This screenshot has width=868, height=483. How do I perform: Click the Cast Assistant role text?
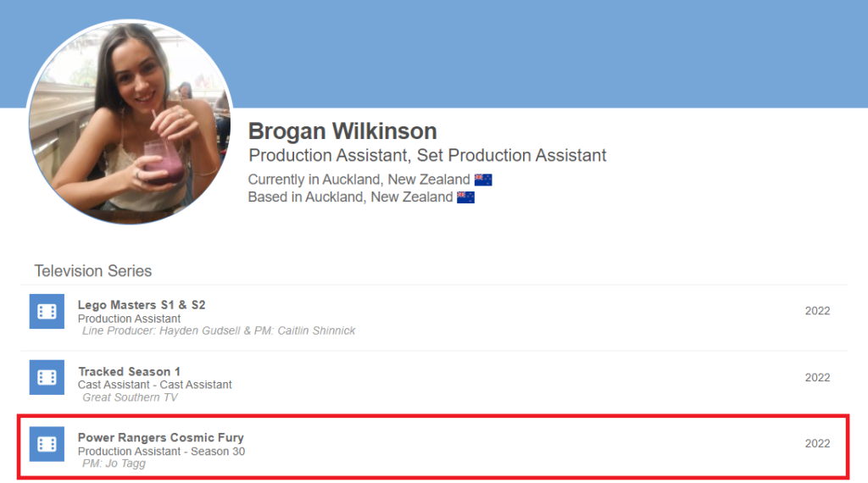tap(154, 384)
